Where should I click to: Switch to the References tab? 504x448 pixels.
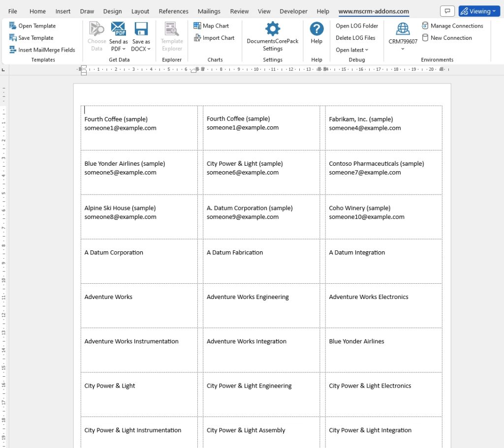174,11
